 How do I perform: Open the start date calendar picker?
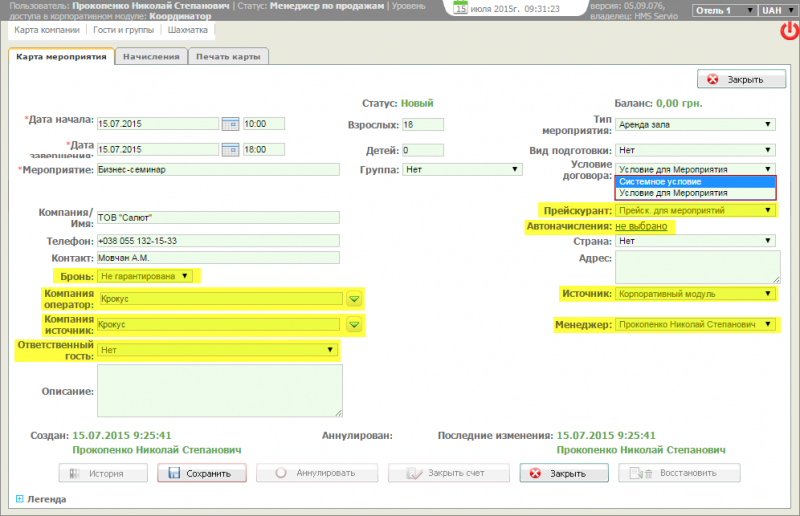[x=229, y=124]
